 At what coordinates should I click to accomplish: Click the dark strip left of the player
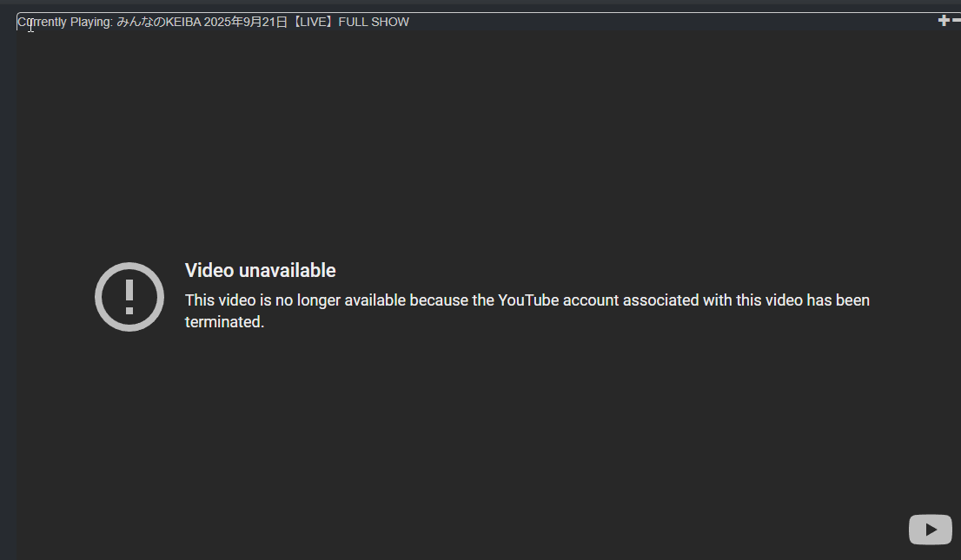(x=8, y=294)
